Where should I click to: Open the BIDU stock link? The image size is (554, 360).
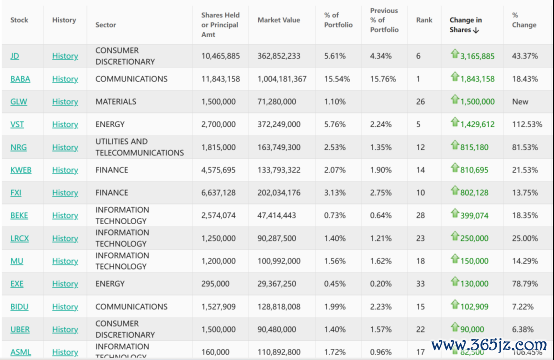pyautogui.click(x=19, y=307)
